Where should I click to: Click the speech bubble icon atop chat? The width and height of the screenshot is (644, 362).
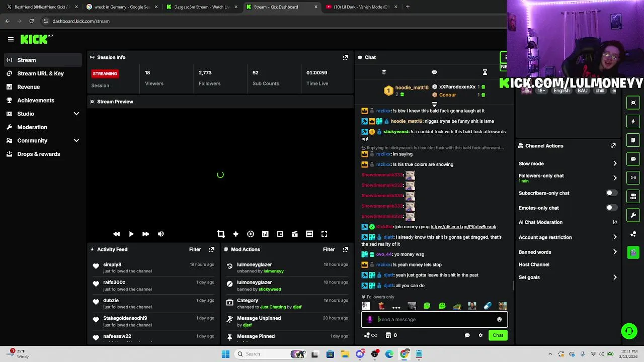click(434, 72)
